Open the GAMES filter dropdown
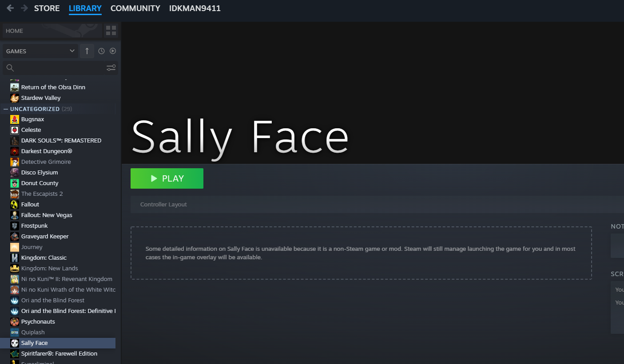The height and width of the screenshot is (364, 624). pyautogui.click(x=40, y=51)
